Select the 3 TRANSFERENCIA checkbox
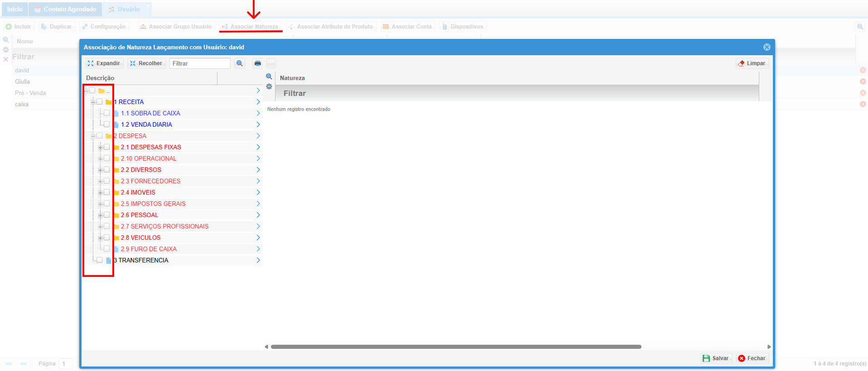 coord(100,260)
